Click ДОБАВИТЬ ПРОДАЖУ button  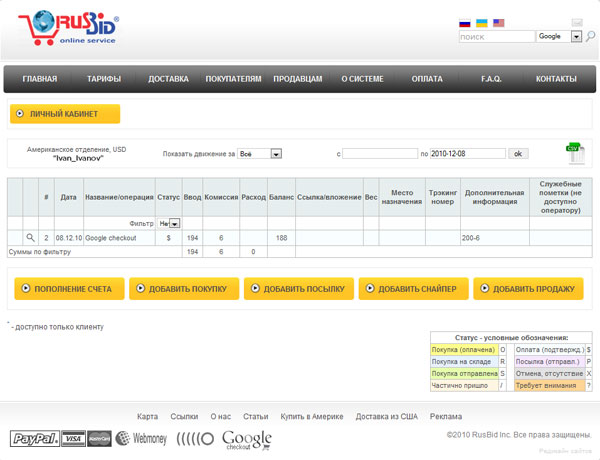point(528,289)
